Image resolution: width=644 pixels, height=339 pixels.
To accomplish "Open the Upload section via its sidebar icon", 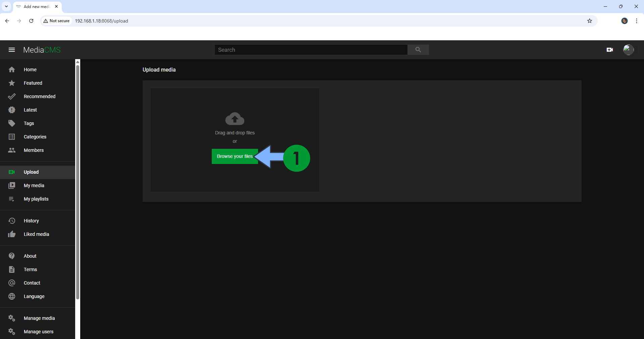I will pos(12,172).
